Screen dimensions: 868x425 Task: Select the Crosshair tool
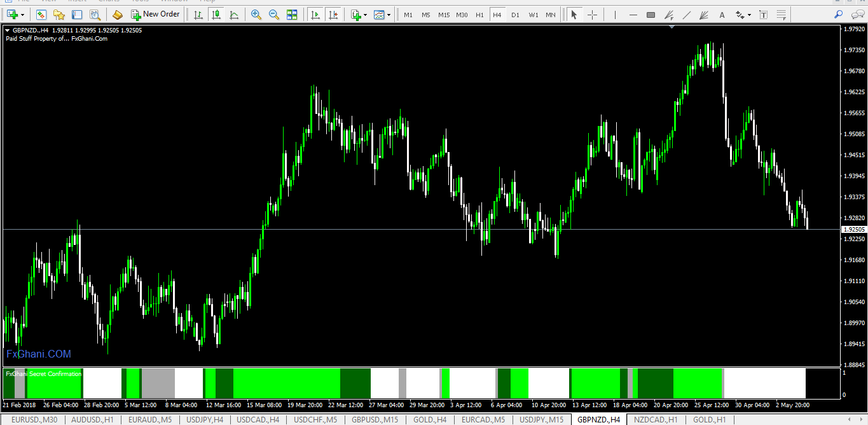[x=592, y=14]
